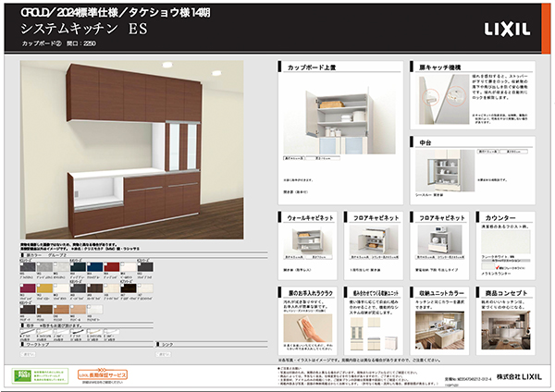Check the red door color box
Image resolution: width=555 pixels, height=392 pixels.
(x=105, y=263)
